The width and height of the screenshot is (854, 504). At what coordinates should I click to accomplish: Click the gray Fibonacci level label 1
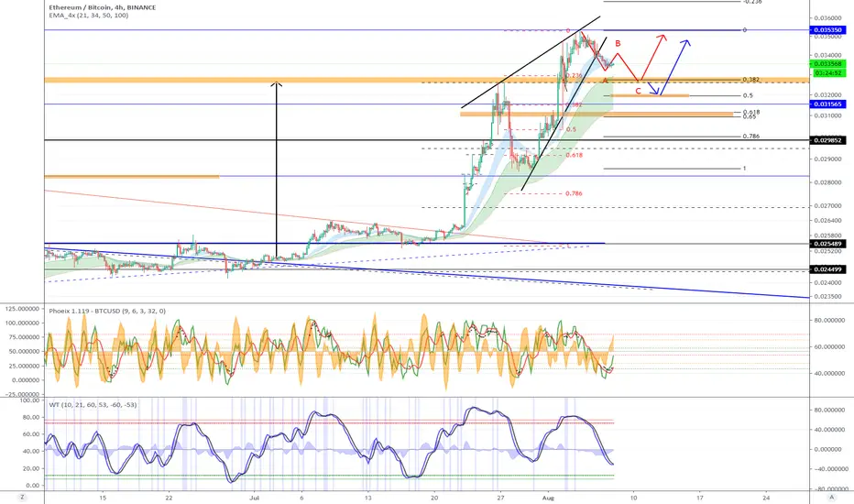coord(745,169)
